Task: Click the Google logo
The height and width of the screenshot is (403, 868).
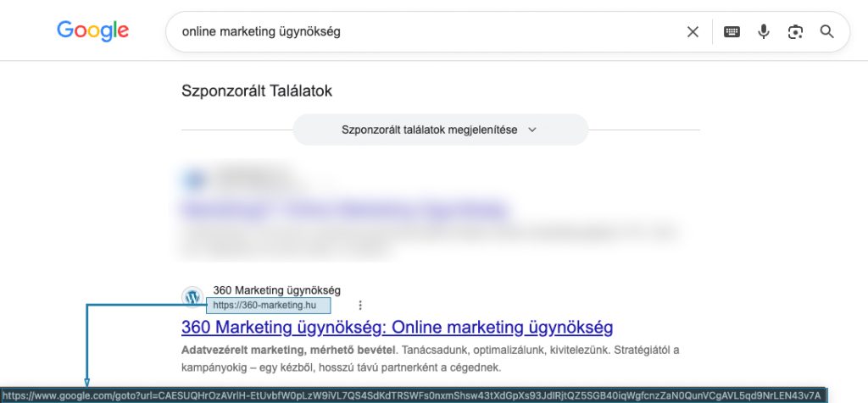Action: coord(92,31)
